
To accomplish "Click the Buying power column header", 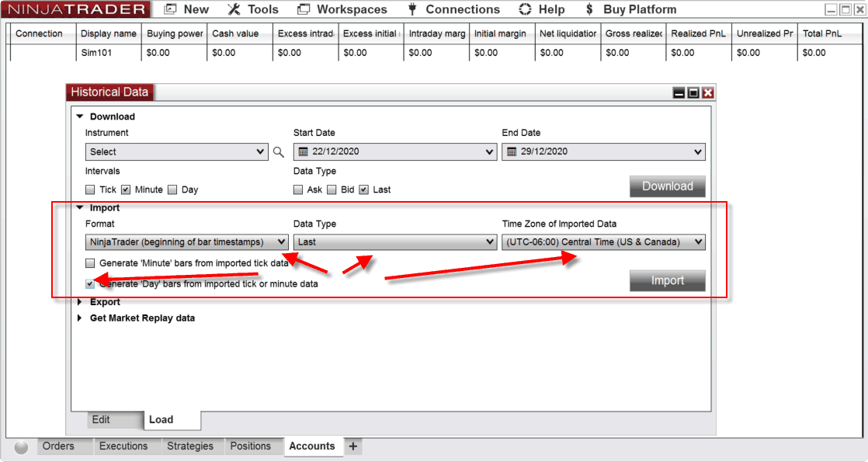I will tap(175, 34).
